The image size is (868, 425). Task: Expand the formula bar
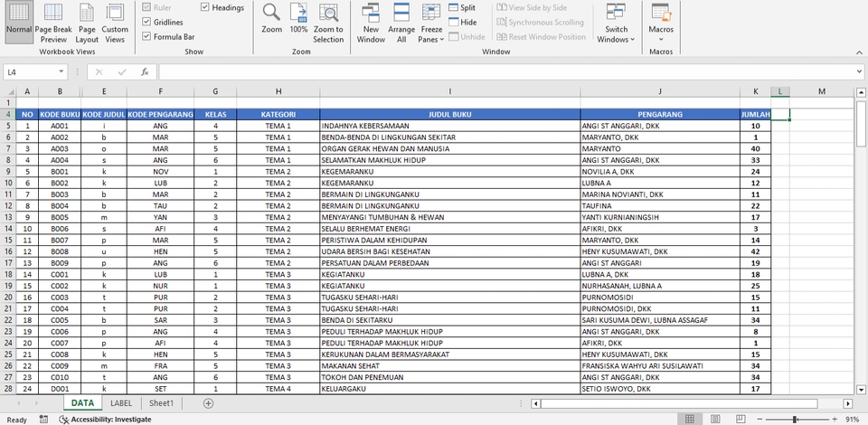(859, 72)
